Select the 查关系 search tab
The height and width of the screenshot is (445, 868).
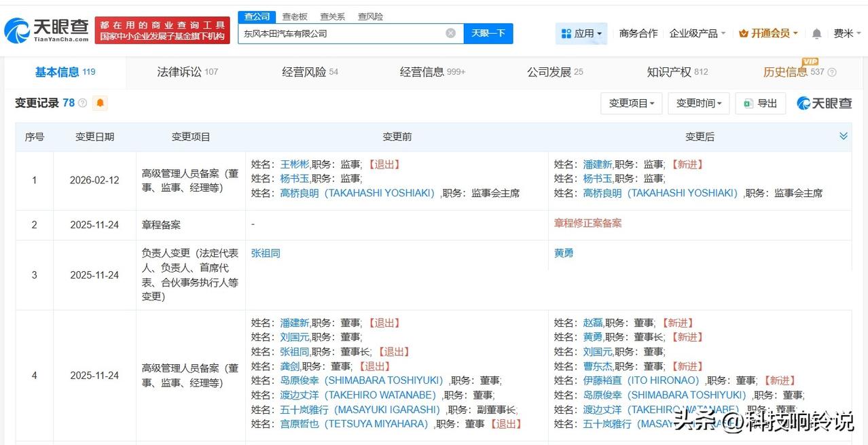(x=333, y=16)
